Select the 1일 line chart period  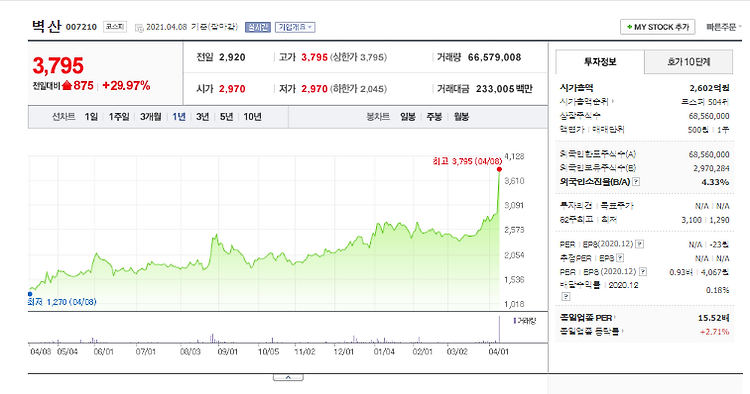point(91,117)
